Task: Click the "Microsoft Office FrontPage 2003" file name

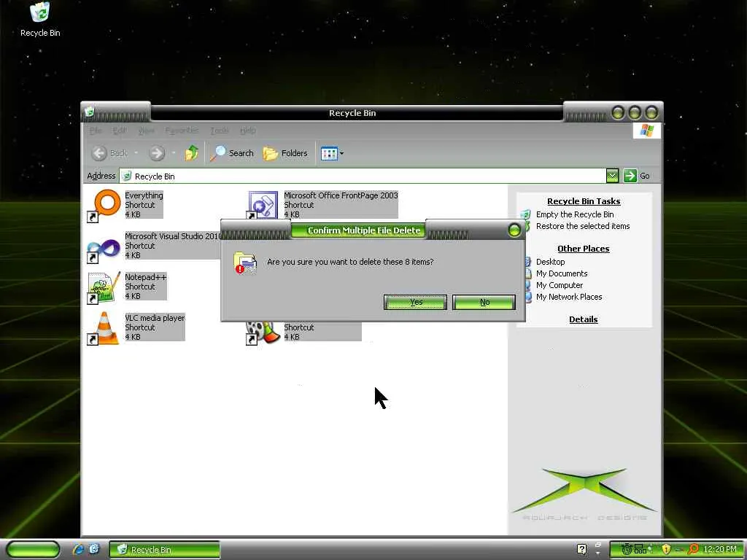Action: point(341,195)
